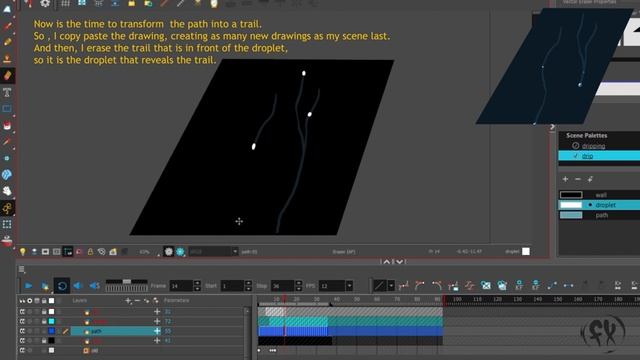Click the Add Layer plus button in timeline
Screen dimensions: 640x360
click(x=128, y=301)
